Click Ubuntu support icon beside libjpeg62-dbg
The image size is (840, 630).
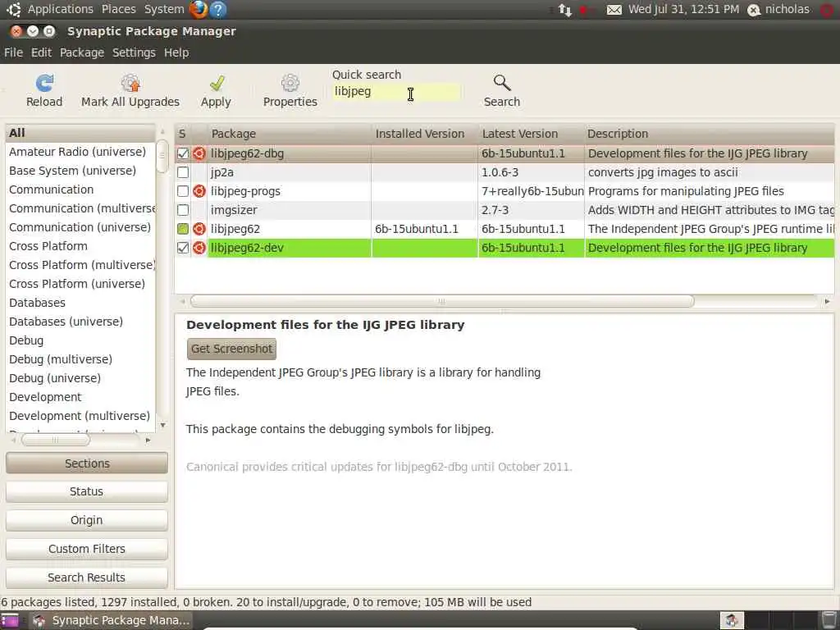(x=199, y=153)
